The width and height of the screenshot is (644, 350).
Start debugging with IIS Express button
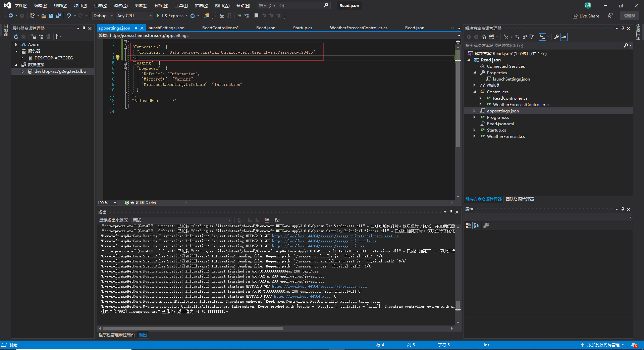pyautogui.click(x=170, y=16)
